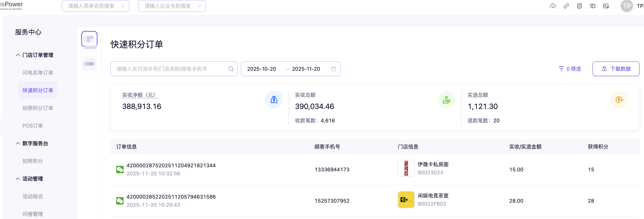The height and width of the screenshot is (219, 644).
Task: Open the 0 筛选 filter button
Action: point(570,69)
